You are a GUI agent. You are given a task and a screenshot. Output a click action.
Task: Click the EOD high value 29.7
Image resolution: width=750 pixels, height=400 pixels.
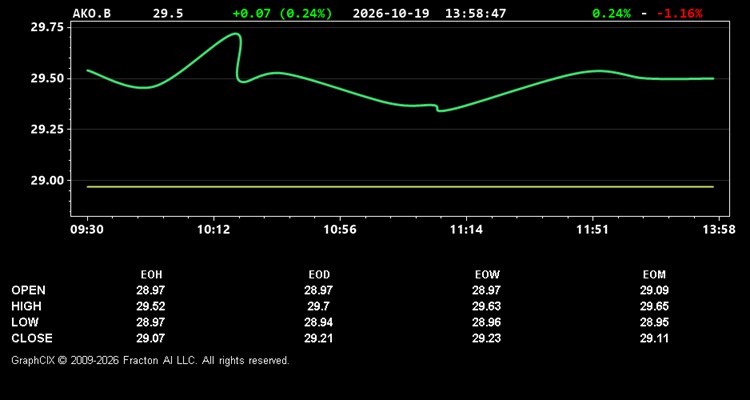coord(319,306)
